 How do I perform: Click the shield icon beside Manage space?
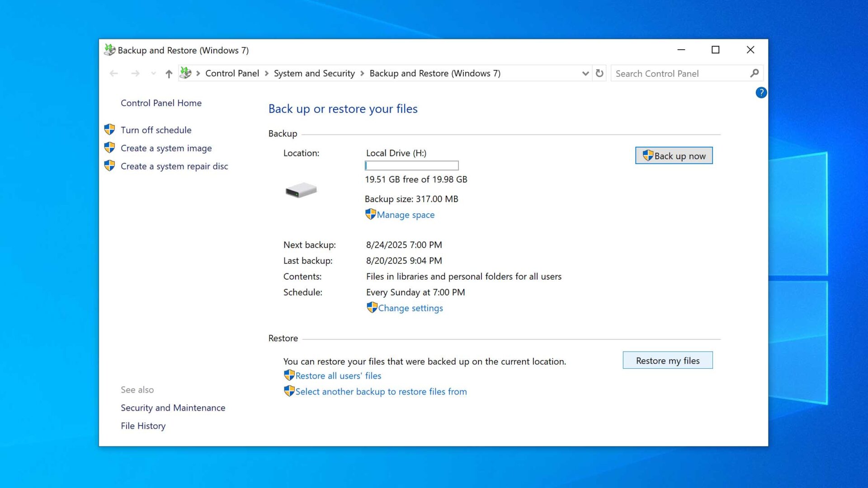(371, 214)
